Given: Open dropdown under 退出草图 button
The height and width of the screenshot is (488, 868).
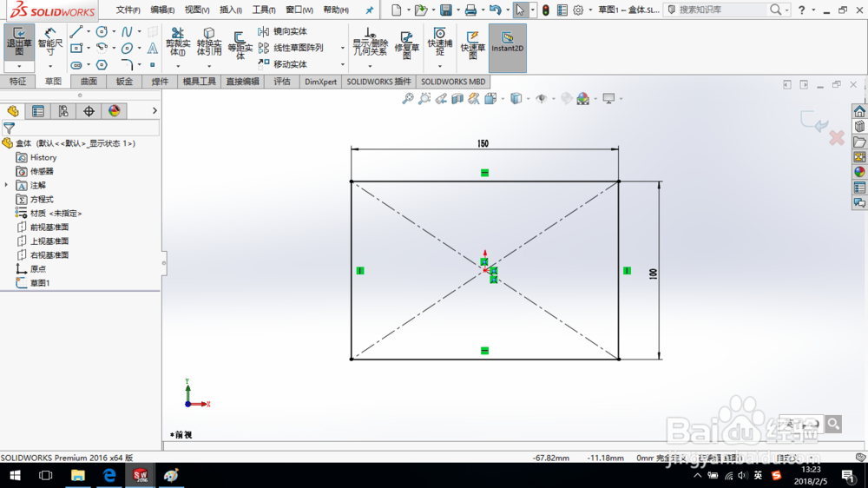Looking at the screenshot, I should [x=19, y=67].
